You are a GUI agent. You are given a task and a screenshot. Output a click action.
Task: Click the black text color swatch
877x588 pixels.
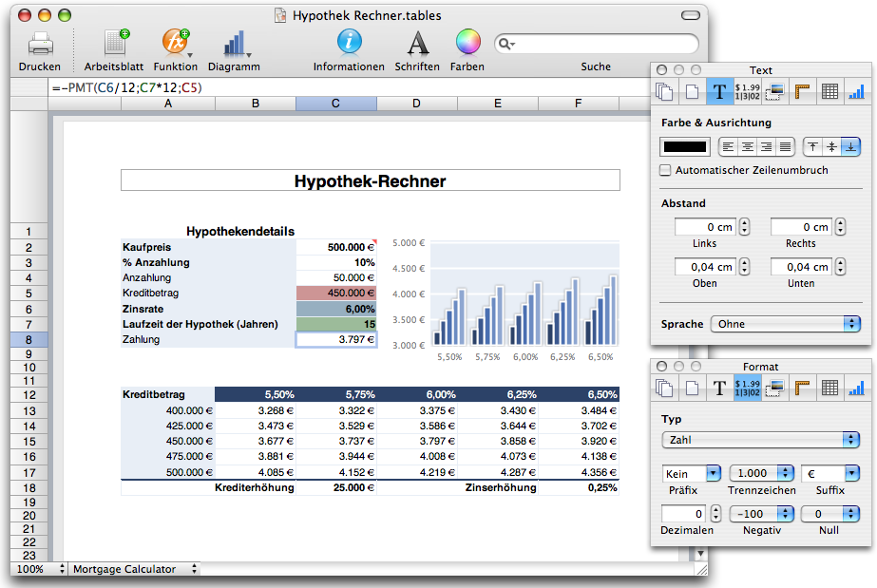click(684, 146)
